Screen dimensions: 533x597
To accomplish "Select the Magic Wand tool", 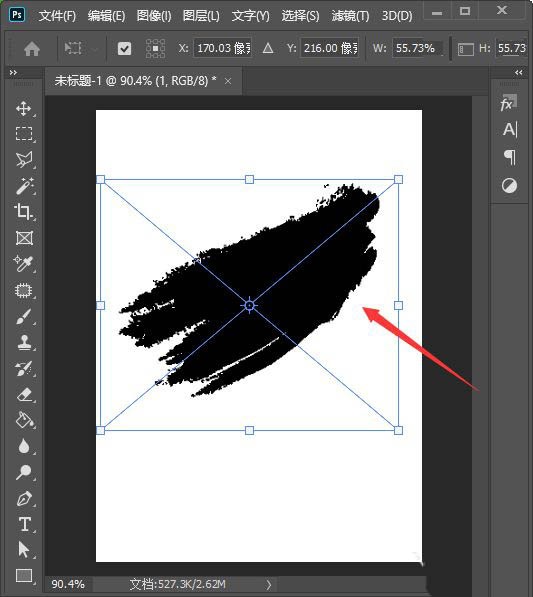I will (24, 186).
